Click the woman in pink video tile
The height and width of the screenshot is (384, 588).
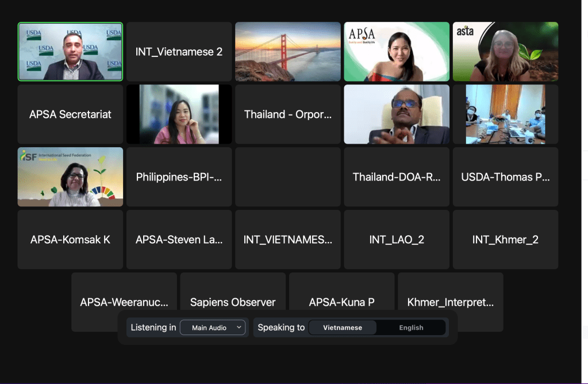(179, 114)
